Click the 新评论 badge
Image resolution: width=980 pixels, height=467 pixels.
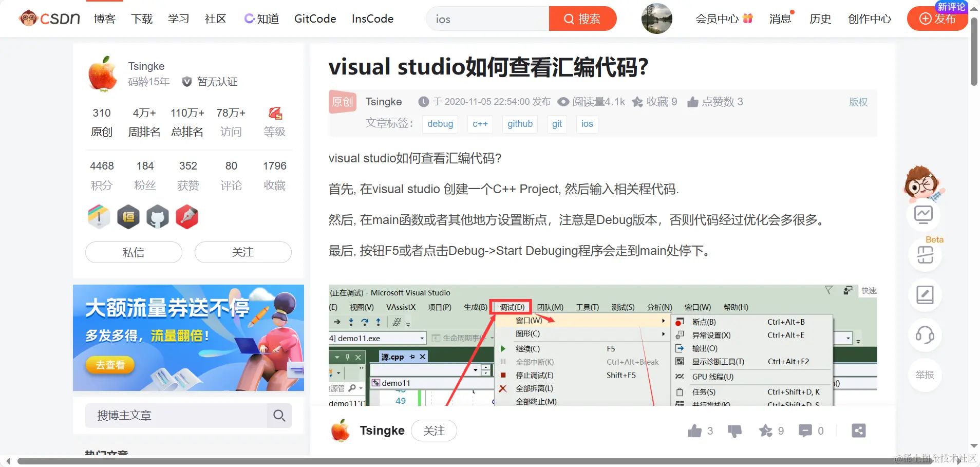[951, 7]
